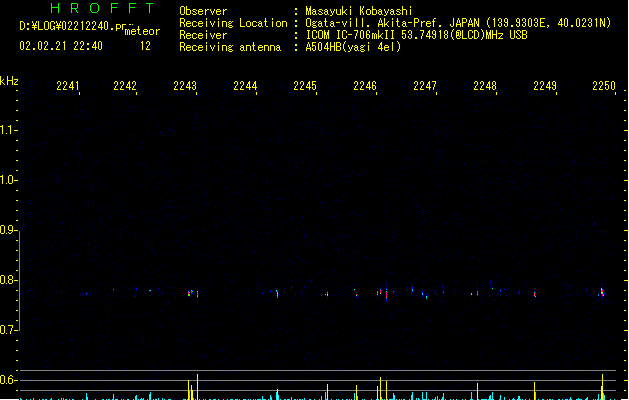
Task: Click the 0.9 kHz frequency tick label
Action: 7,229
